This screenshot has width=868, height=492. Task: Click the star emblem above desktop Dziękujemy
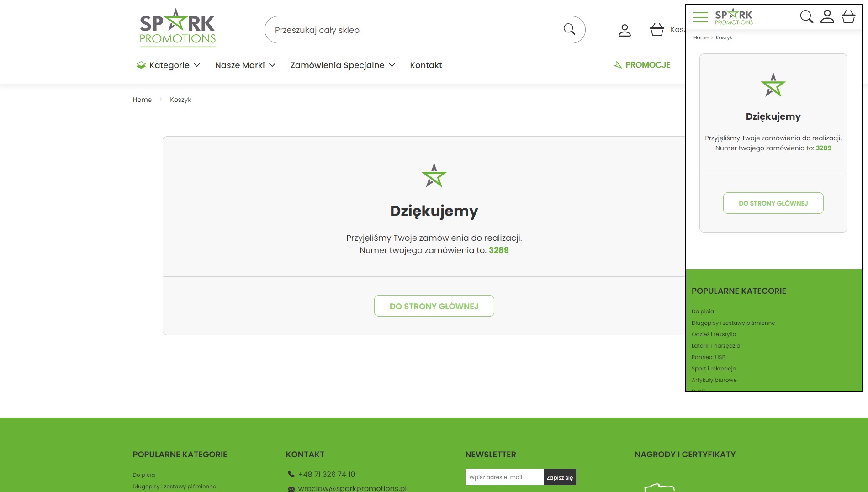pos(434,175)
